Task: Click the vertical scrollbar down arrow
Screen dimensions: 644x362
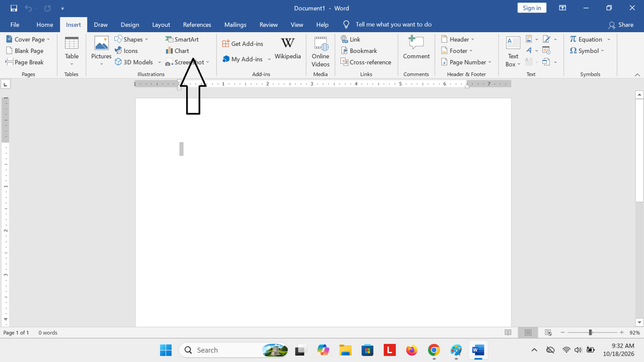Action: pyautogui.click(x=640, y=322)
